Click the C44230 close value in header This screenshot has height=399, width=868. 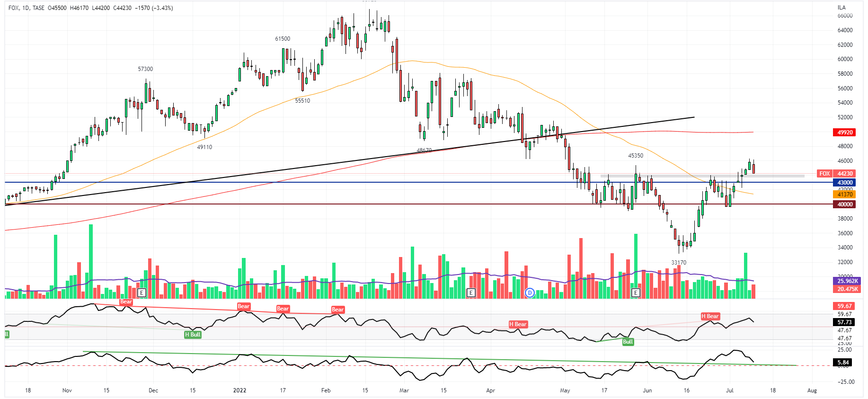pos(122,8)
